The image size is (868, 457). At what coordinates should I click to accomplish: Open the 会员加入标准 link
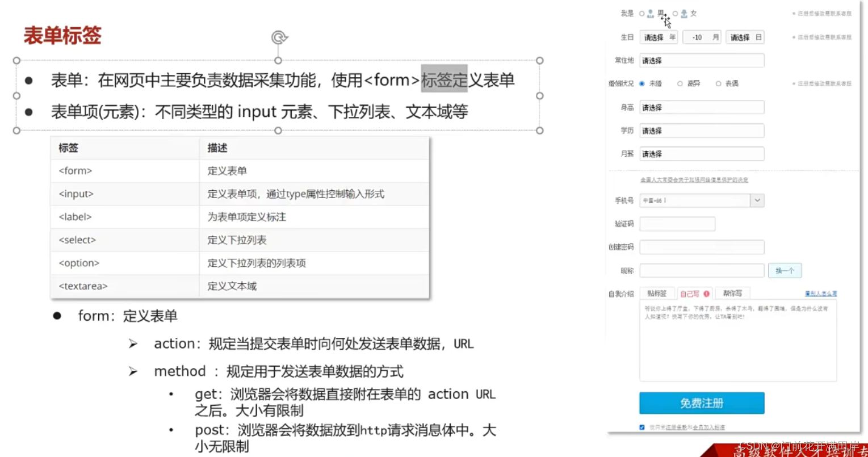pyautogui.click(x=710, y=427)
